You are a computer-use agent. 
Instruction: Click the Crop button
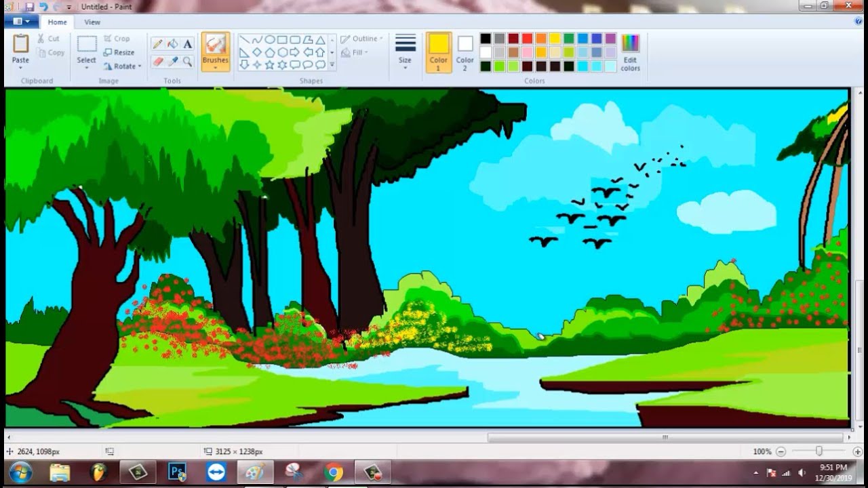click(x=117, y=39)
